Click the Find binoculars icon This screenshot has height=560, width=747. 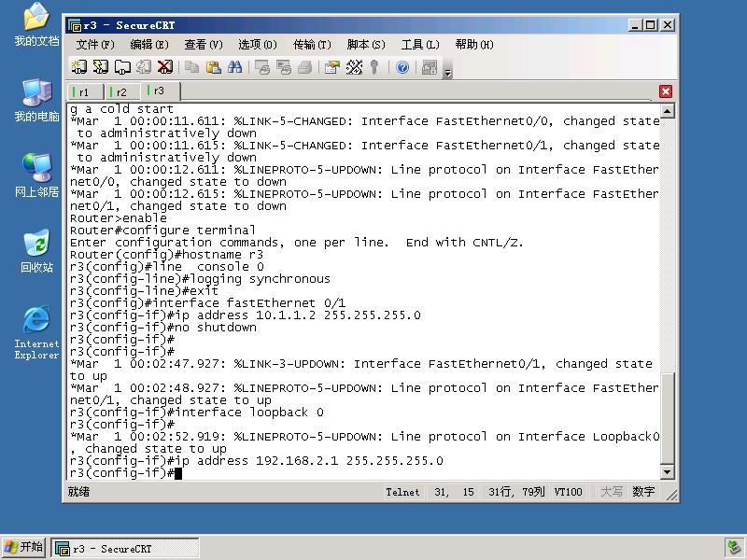tap(235, 67)
